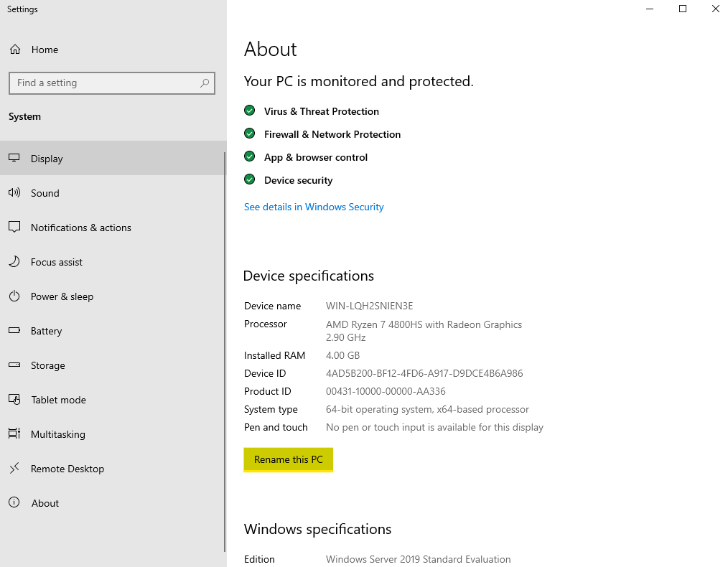Open Battery settings
This screenshot has width=728, height=567.
pos(112,331)
